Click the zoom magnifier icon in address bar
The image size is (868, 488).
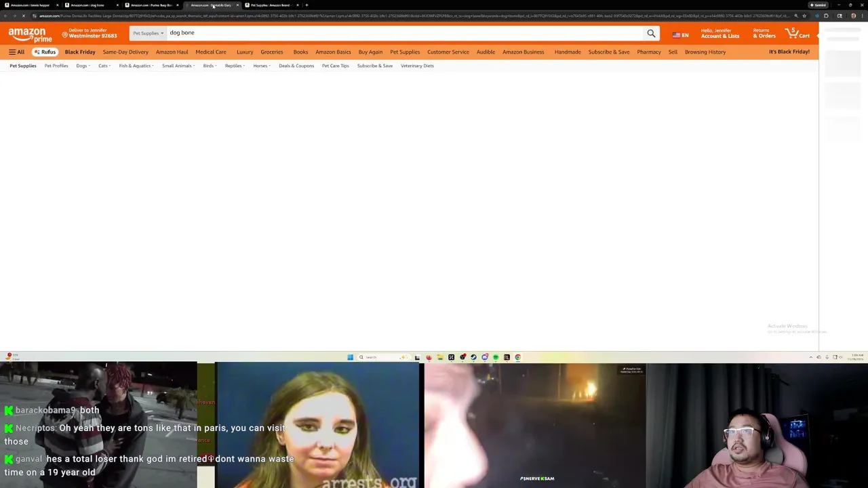point(796,16)
